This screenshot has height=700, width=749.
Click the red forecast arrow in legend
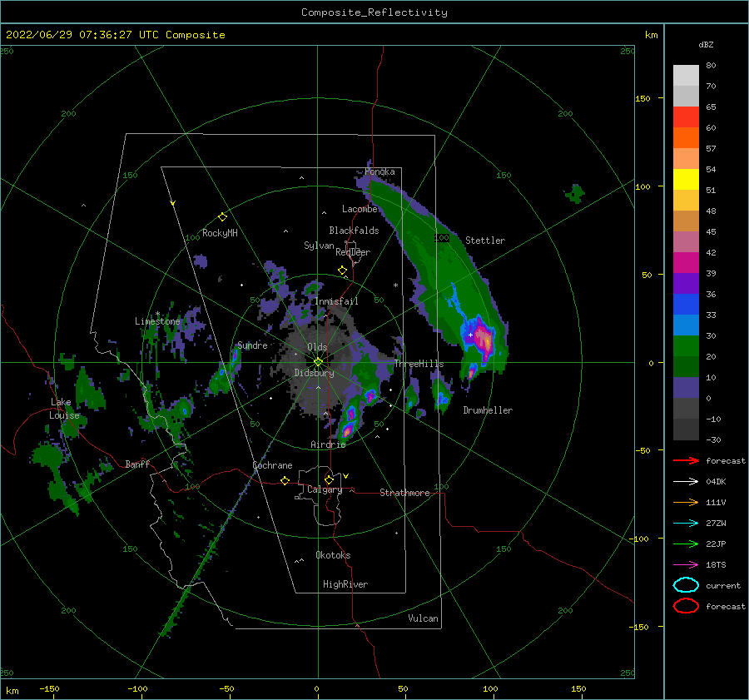click(686, 460)
